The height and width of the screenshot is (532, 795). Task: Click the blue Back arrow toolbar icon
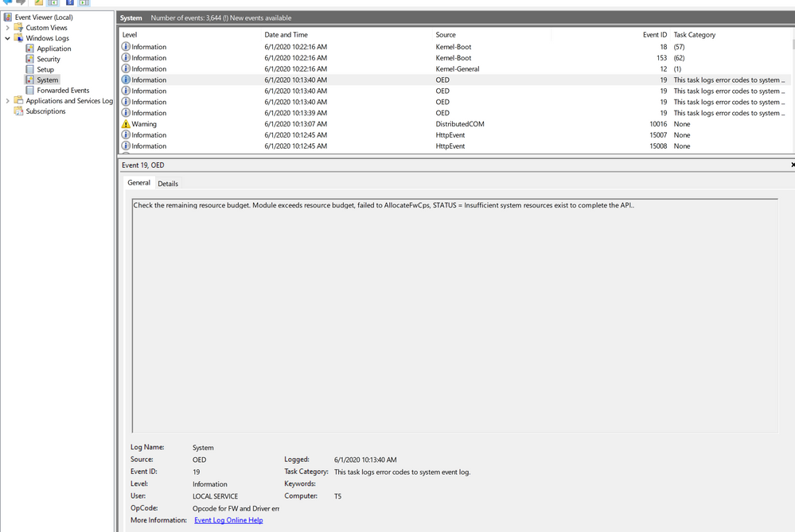(x=7, y=2)
